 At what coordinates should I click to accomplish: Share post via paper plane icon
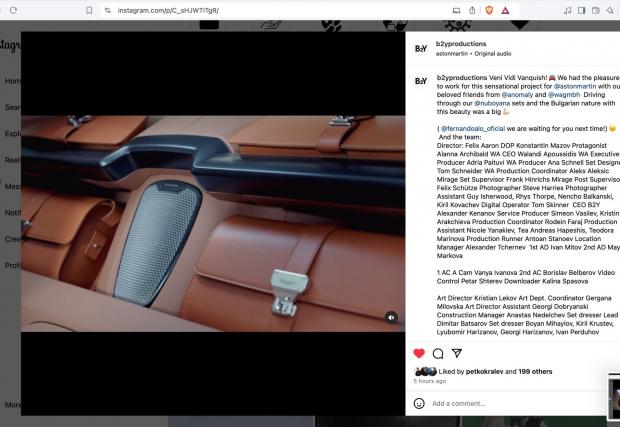[x=457, y=353]
